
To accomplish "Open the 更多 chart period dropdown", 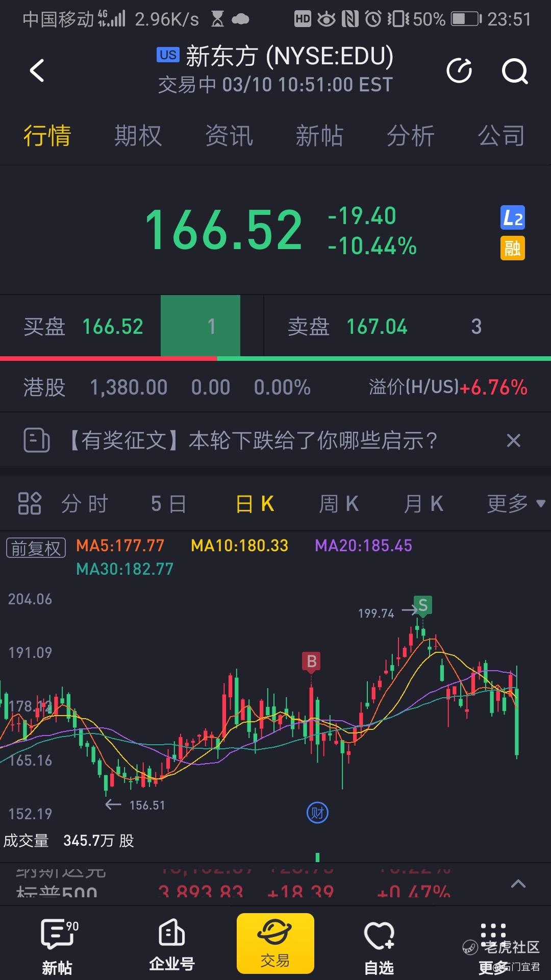I will click(516, 503).
